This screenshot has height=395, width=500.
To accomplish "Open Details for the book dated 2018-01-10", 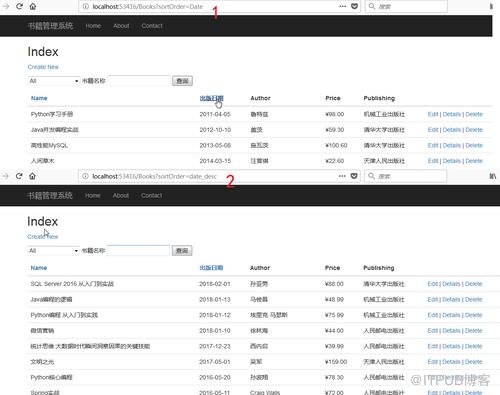I will pyautogui.click(x=451, y=331).
